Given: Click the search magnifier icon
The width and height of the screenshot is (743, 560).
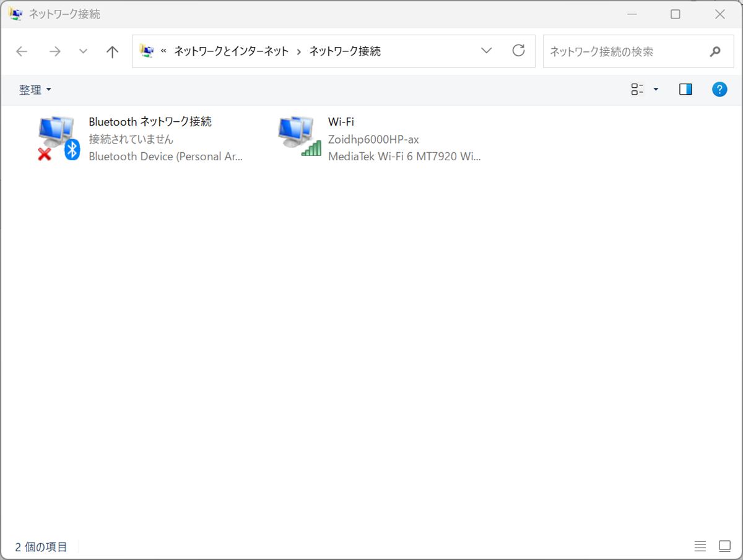Looking at the screenshot, I should 715,51.
